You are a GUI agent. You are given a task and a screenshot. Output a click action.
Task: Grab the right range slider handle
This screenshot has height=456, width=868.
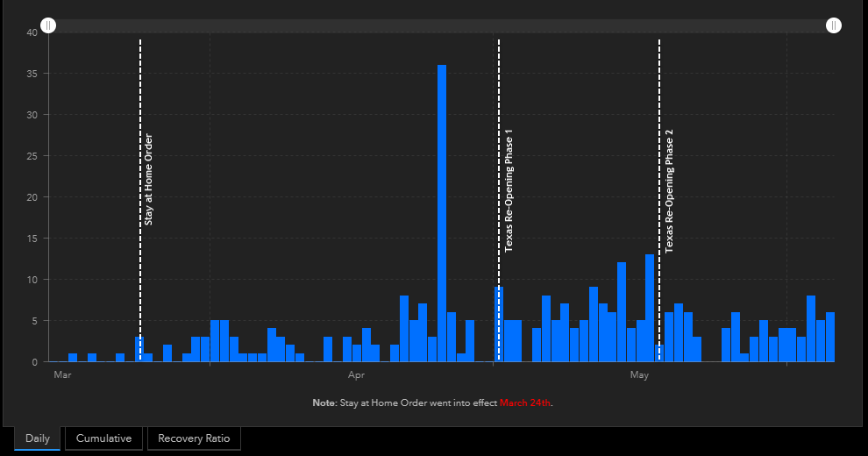pos(834,25)
